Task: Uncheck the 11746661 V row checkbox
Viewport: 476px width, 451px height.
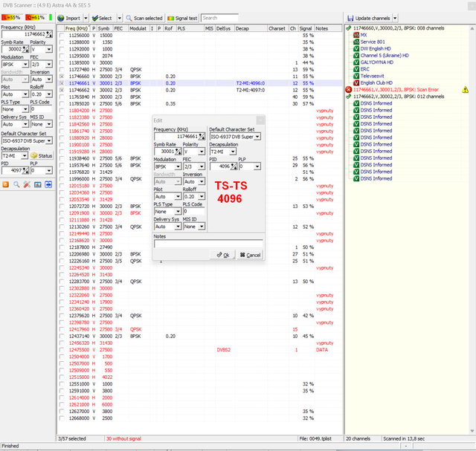Action: [x=62, y=83]
